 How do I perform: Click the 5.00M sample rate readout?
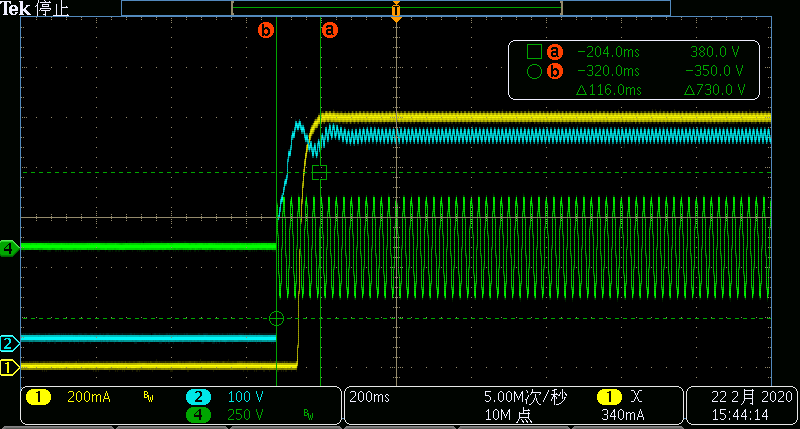click(526, 397)
